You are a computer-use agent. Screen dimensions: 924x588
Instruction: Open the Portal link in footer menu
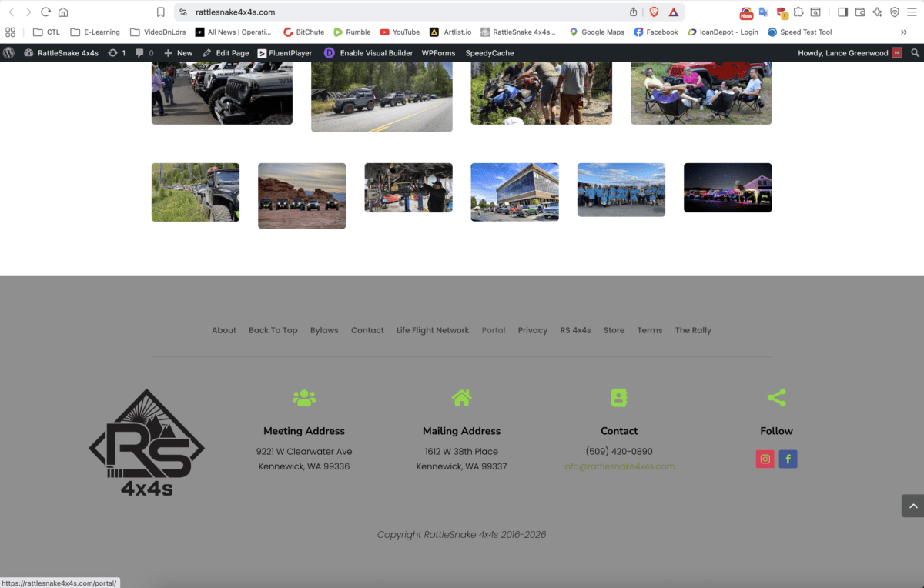[x=494, y=330]
